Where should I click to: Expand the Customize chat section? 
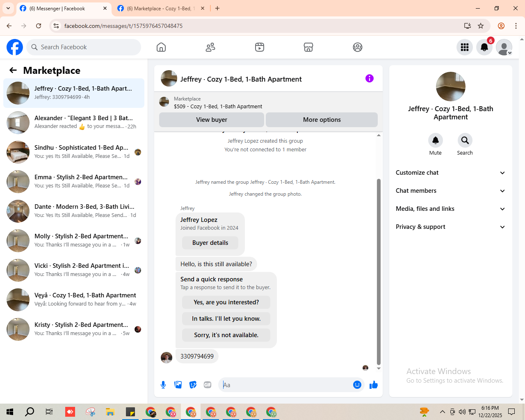pyautogui.click(x=450, y=173)
